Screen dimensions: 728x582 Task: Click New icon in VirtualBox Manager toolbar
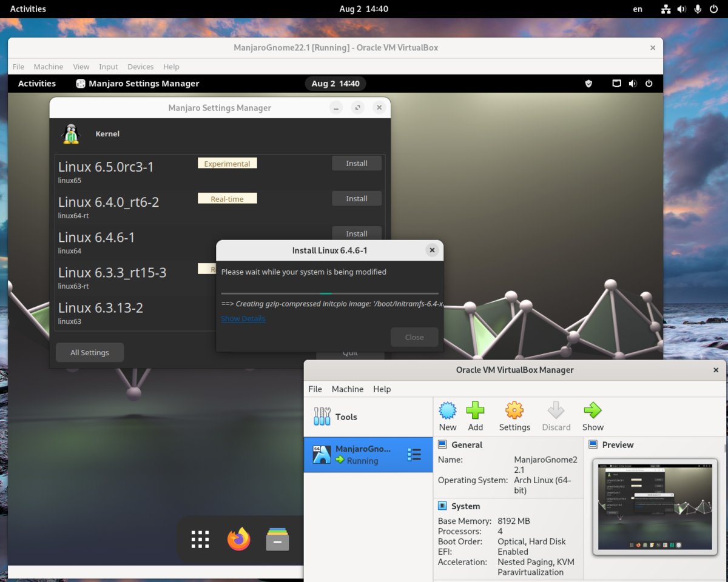(x=448, y=410)
